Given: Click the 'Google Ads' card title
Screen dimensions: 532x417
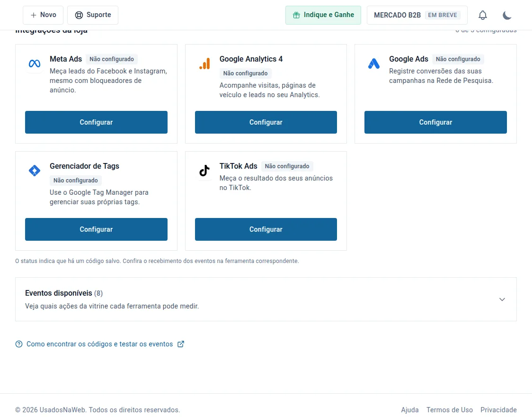Looking at the screenshot, I should [408, 59].
